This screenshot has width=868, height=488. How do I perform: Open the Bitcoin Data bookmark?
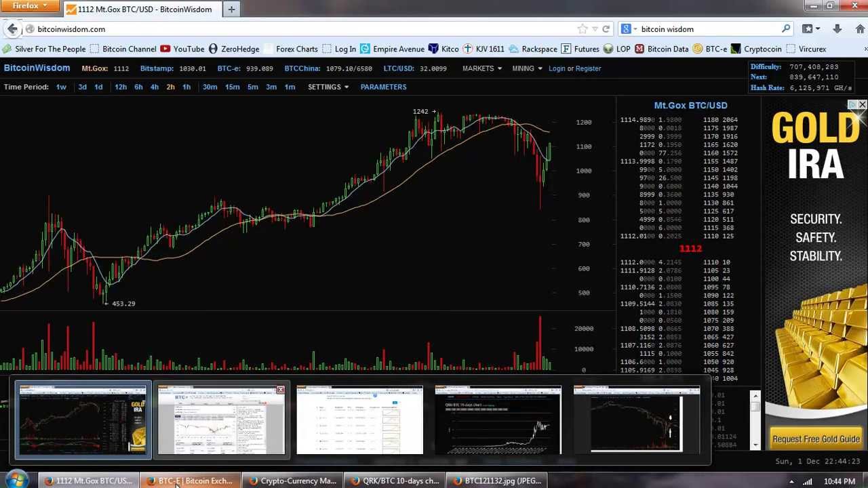661,49
